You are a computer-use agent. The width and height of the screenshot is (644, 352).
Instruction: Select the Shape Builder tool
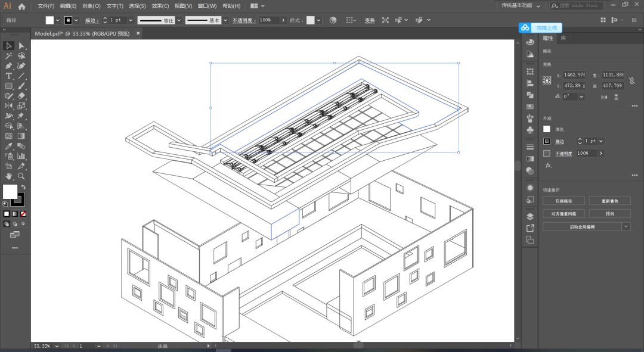click(x=8, y=126)
